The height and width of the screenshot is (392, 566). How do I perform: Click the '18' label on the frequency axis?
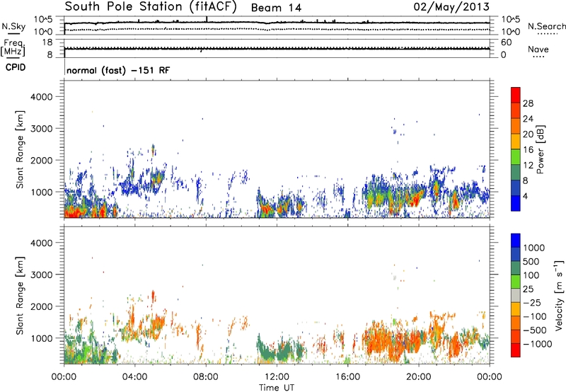click(47, 42)
